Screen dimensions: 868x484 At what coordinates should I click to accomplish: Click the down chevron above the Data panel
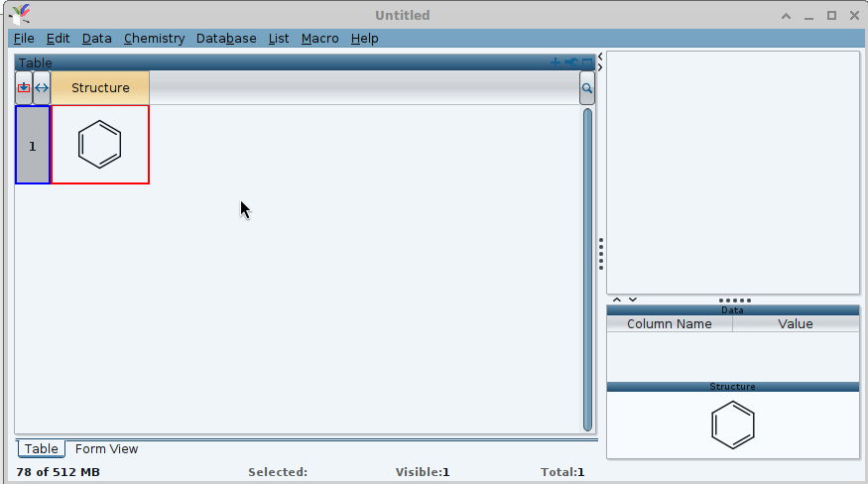coord(632,300)
